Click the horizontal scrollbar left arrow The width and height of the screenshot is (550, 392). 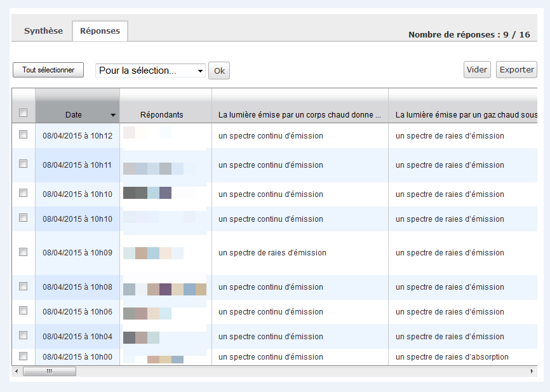[x=17, y=371]
